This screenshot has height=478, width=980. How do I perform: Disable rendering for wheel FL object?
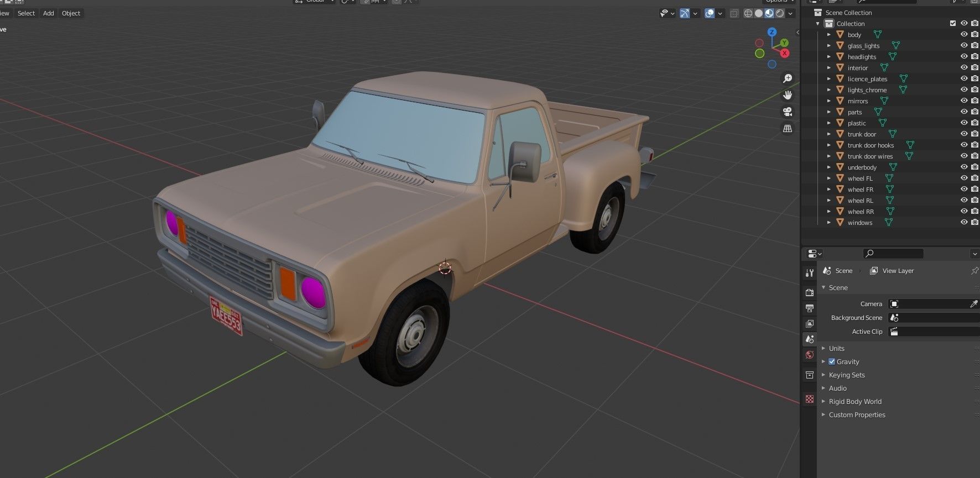point(974,178)
